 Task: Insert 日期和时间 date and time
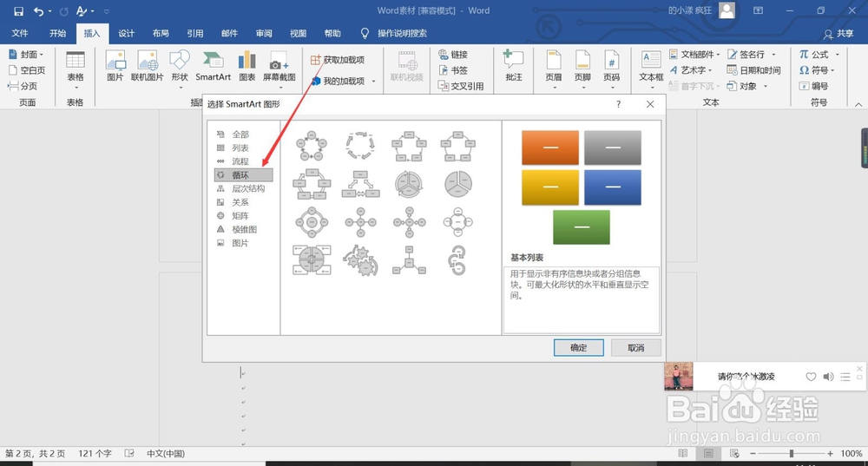pos(753,70)
